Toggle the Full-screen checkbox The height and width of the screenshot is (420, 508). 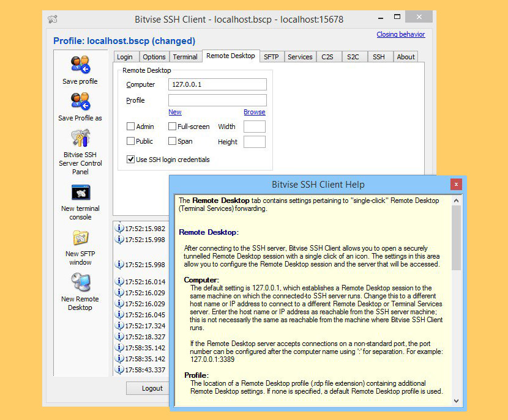[x=172, y=126]
